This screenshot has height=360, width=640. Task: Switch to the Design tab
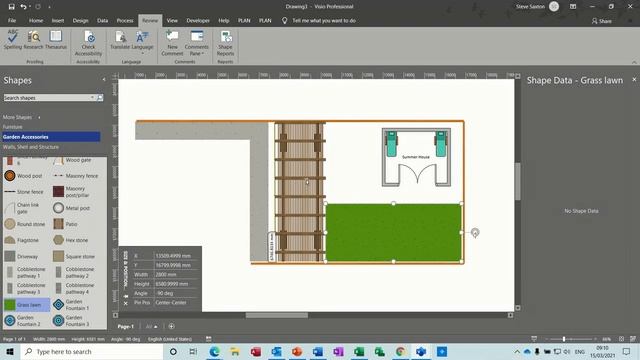coord(80,20)
